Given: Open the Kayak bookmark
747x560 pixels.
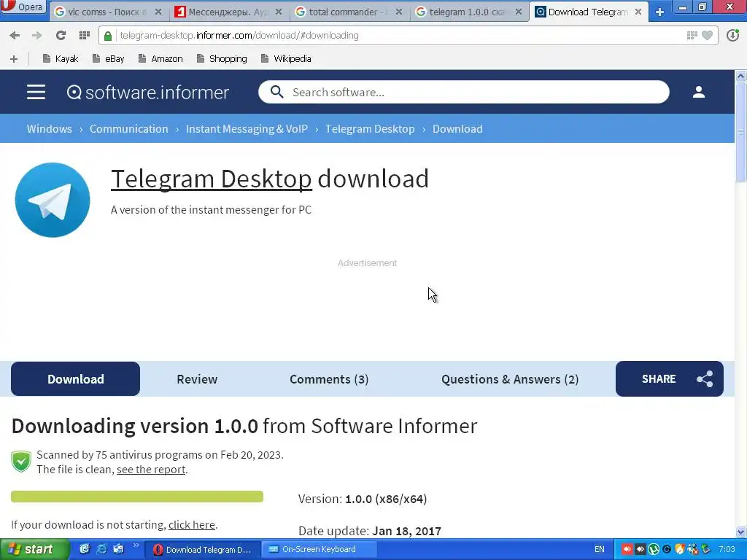Looking at the screenshot, I should 60,58.
